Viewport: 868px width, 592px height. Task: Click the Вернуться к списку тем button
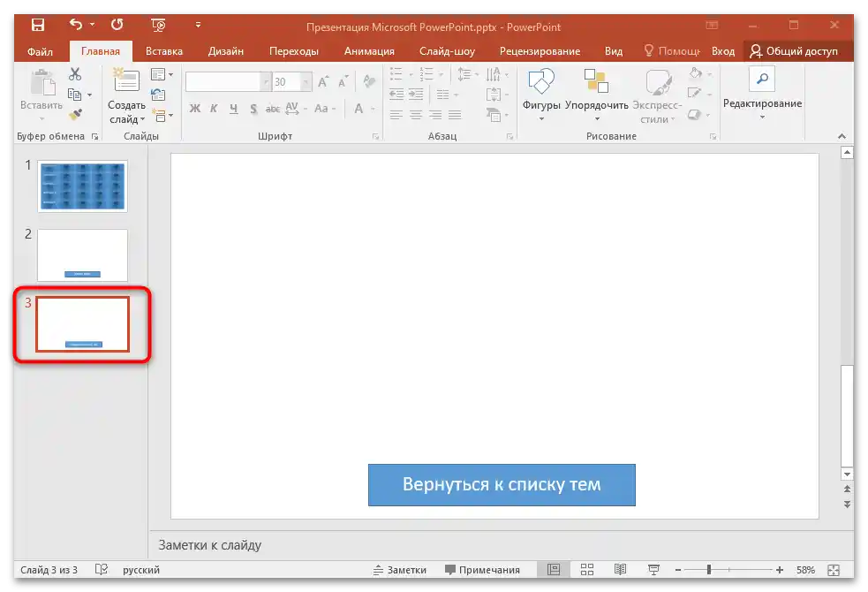[502, 484]
